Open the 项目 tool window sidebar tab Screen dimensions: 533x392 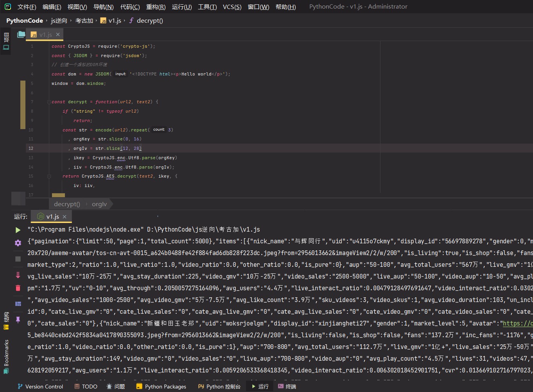click(x=6, y=41)
